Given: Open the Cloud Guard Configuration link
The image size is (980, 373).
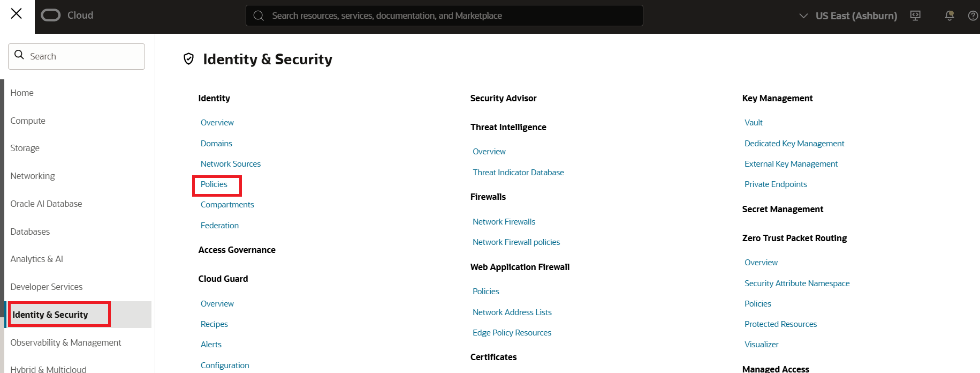Looking at the screenshot, I should point(225,365).
